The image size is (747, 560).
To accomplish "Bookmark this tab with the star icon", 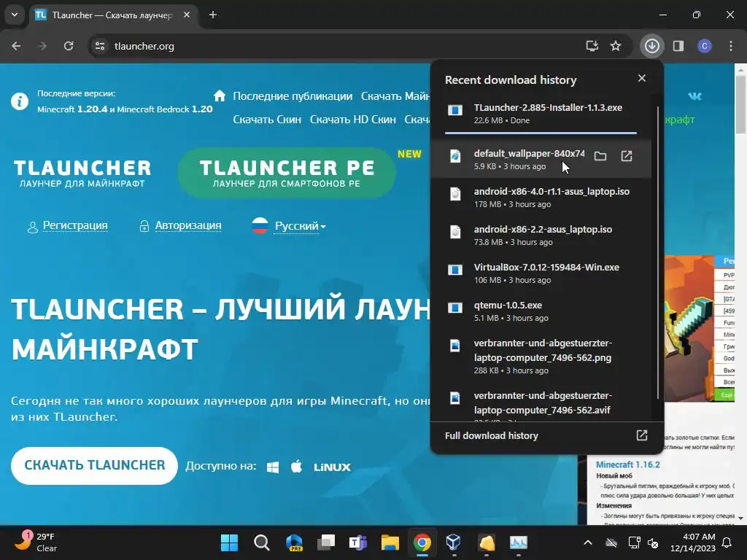I will click(x=616, y=46).
